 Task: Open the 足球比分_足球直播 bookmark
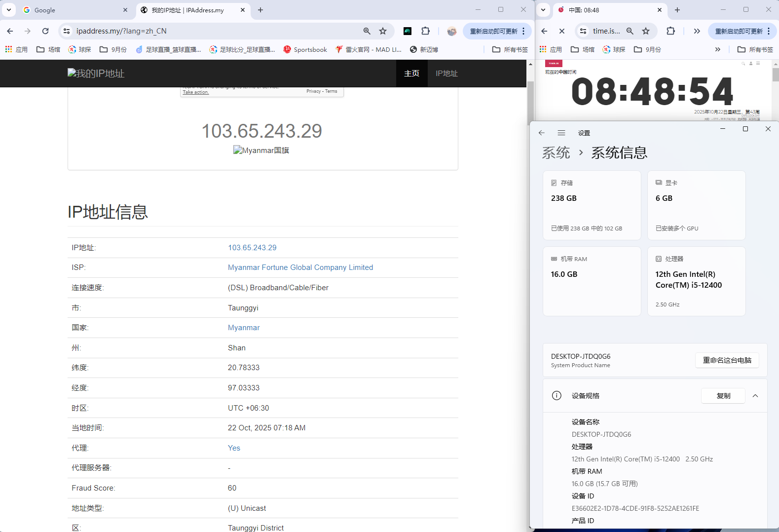[242, 49]
